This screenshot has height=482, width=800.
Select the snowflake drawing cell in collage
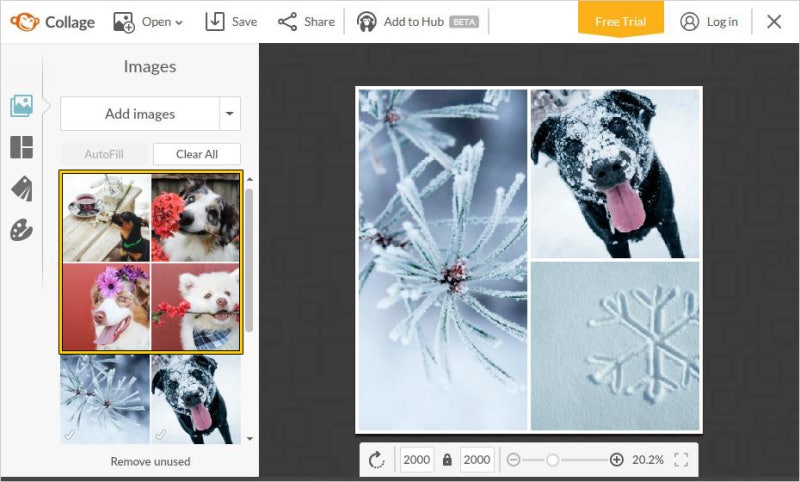pos(615,346)
